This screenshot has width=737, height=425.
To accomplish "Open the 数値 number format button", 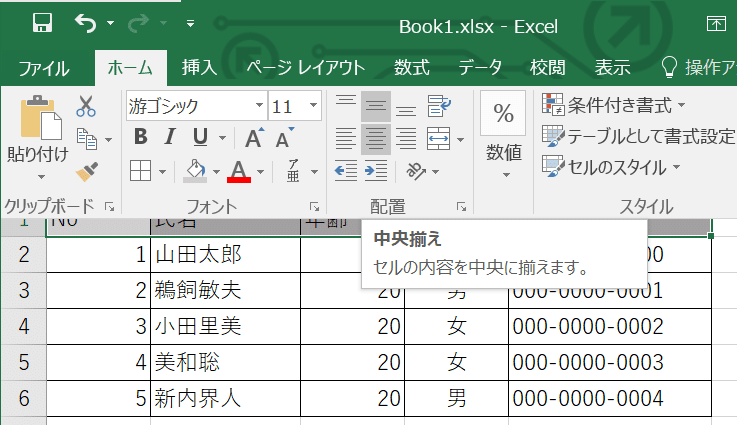I will tap(504, 135).
